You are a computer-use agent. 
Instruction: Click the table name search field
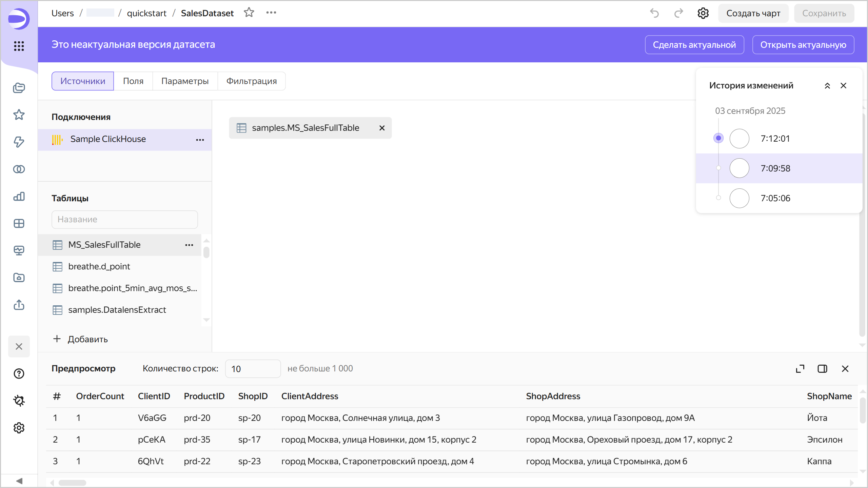pos(124,220)
